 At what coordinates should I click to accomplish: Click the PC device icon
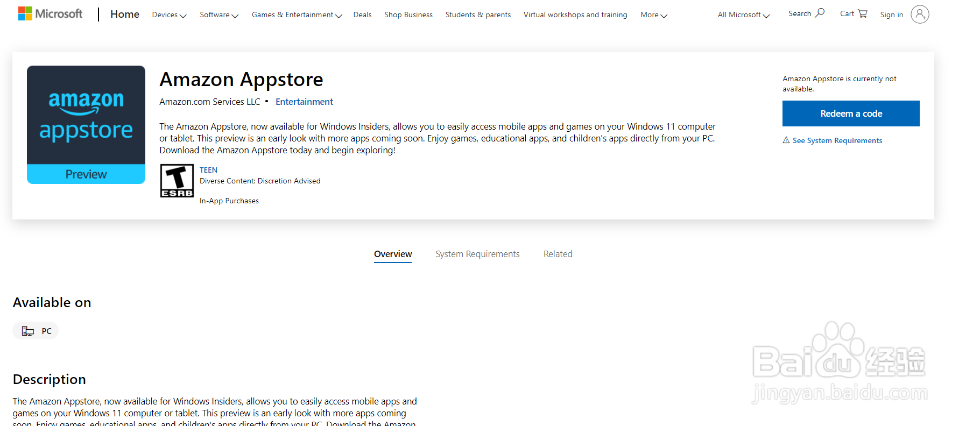(x=28, y=331)
